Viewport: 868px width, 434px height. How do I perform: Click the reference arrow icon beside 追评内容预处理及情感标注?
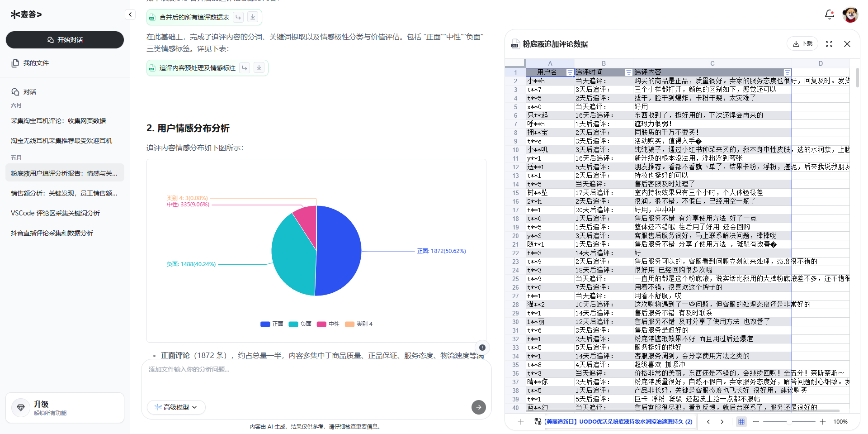(245, 68)
